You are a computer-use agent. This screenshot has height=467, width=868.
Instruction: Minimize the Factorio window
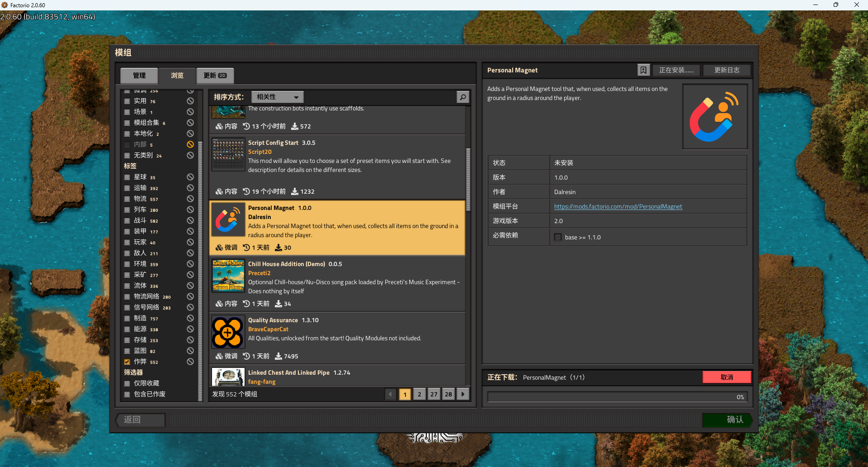pos(816,5)
